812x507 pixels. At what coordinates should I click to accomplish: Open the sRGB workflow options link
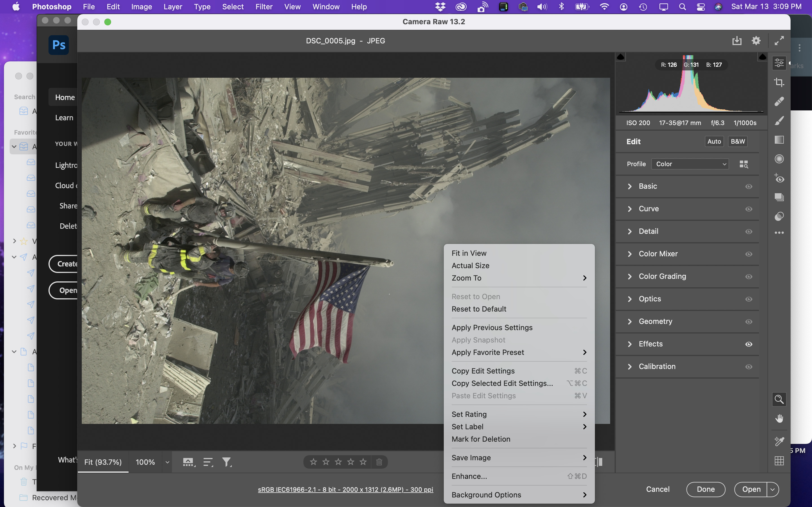[x=345, y=490]
